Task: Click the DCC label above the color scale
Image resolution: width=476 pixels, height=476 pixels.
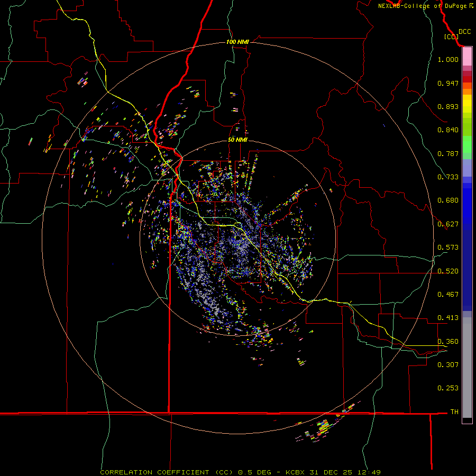Action: (464, 32)
